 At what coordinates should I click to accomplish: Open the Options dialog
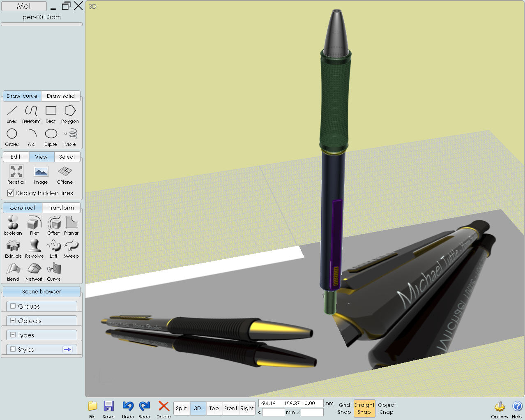[500, 409]
